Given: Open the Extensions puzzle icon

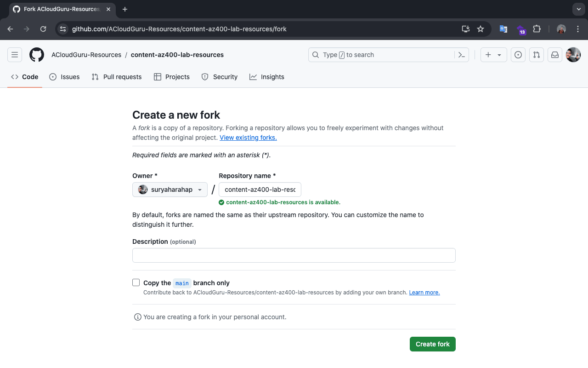Looking at the screenshot, I should point(537,29).
